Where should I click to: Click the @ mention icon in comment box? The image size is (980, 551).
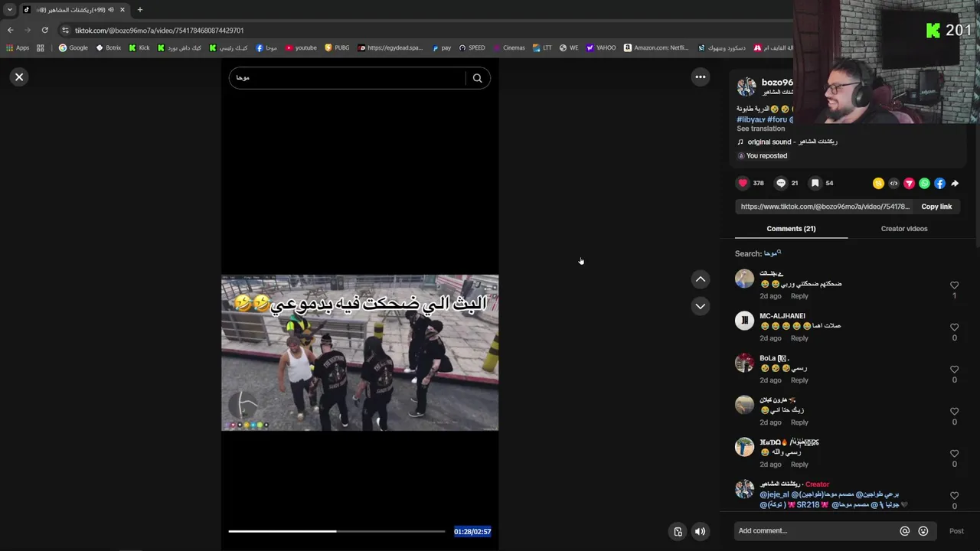[x=904, y=531]
